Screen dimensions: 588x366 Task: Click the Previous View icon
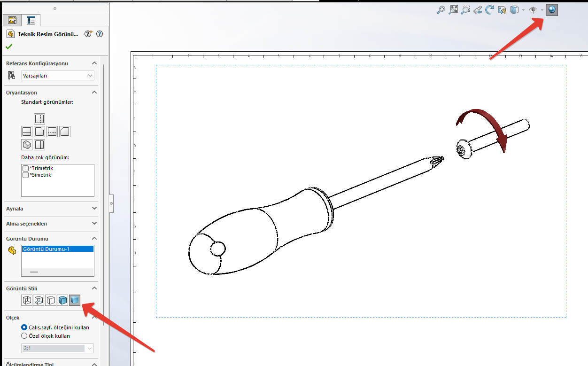(478, 9)
